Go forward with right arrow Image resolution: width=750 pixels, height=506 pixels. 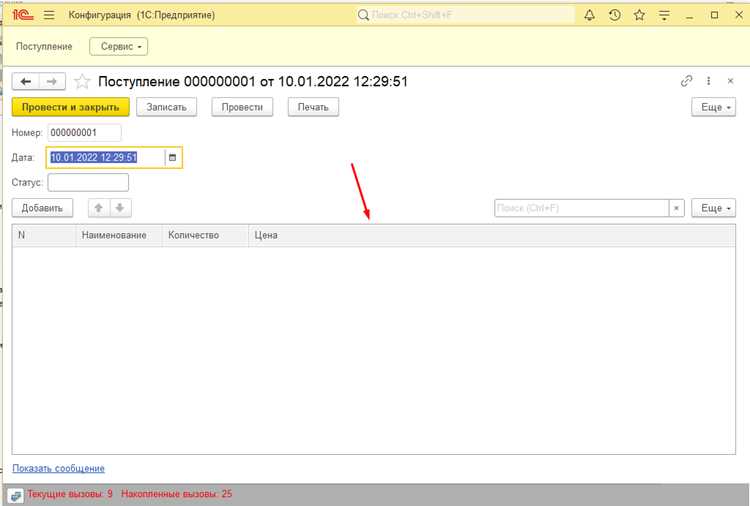pos(52,82)
